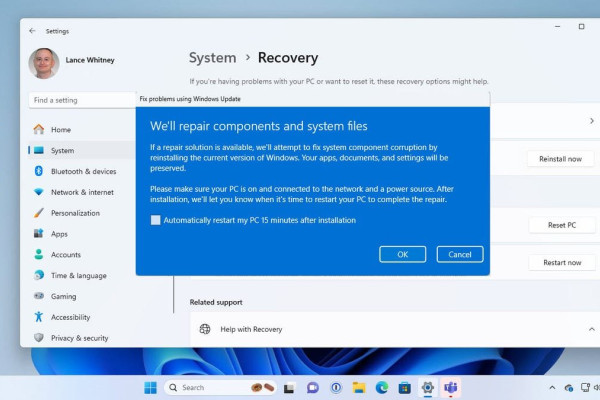The image size is (600, 400).
Task: Open the chat camera app on the taskbar
Action: point(313,388)
